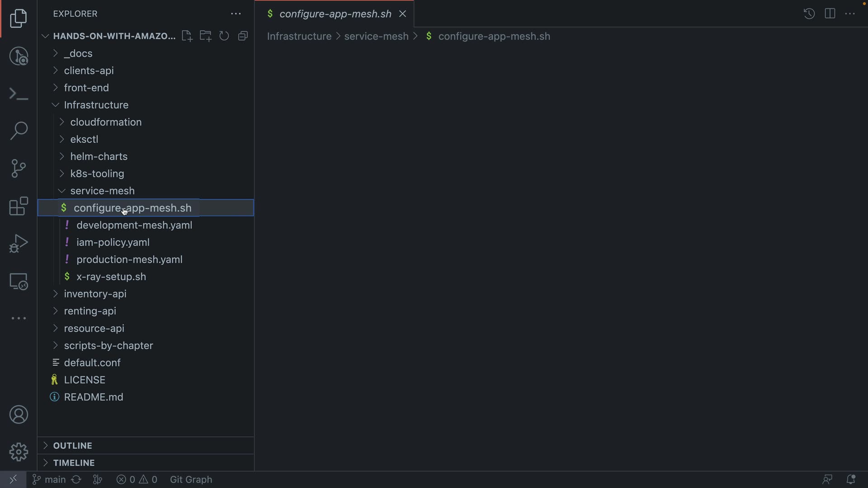Open explorer Views and More Actions menu

[x=236, y=14]
